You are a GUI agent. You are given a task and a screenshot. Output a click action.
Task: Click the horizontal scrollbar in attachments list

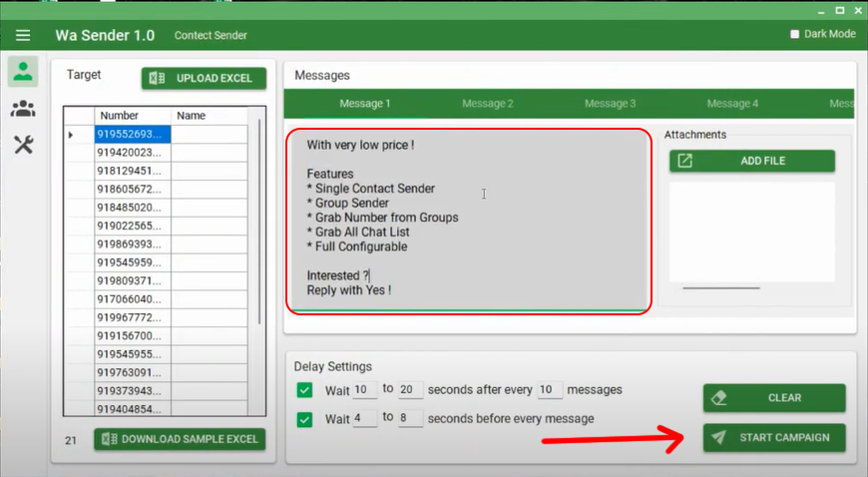coord(720,288)
